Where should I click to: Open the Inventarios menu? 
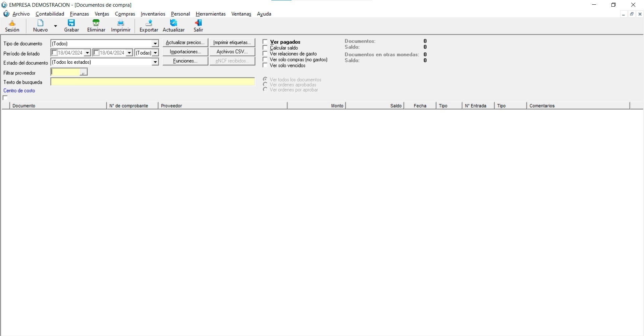tap(153, 14)
